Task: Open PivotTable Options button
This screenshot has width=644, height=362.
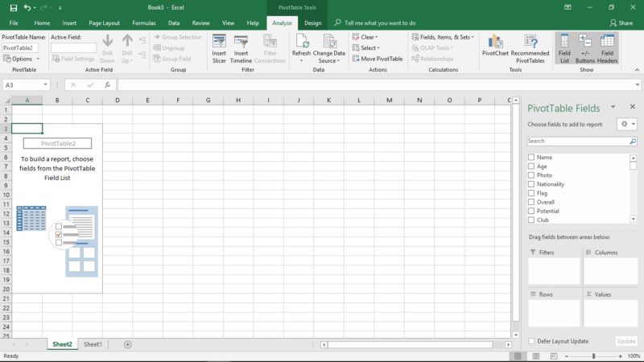Action: click(19, 59)
